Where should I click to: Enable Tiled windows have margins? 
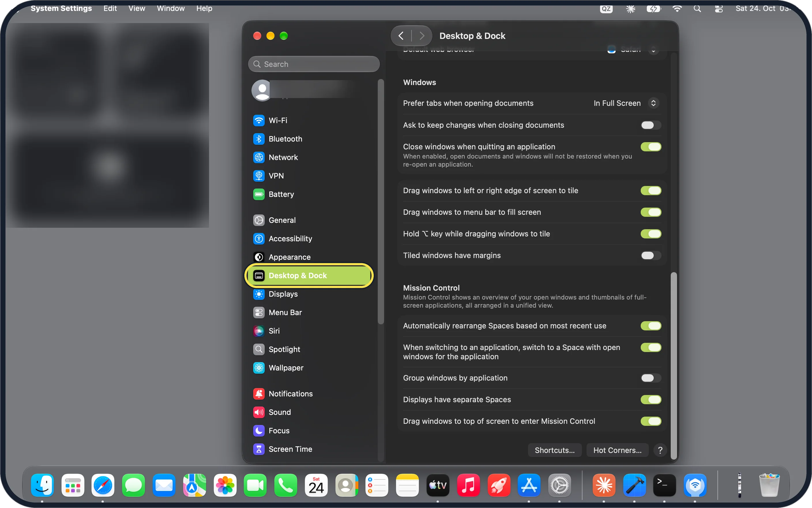coord(651,255)
